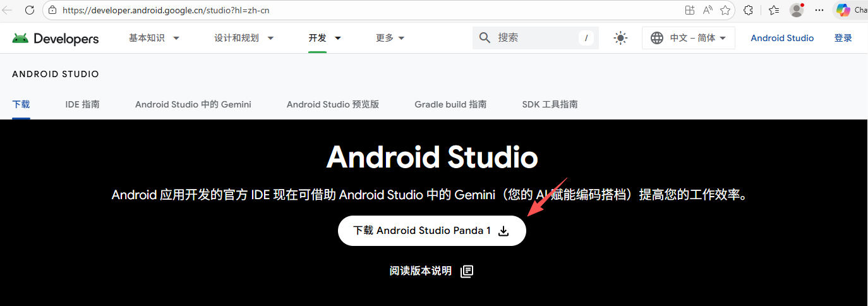The height and width of the screenshot is (306, 868).
Task: Open the Android Studio header link
Action: [782, 38]
